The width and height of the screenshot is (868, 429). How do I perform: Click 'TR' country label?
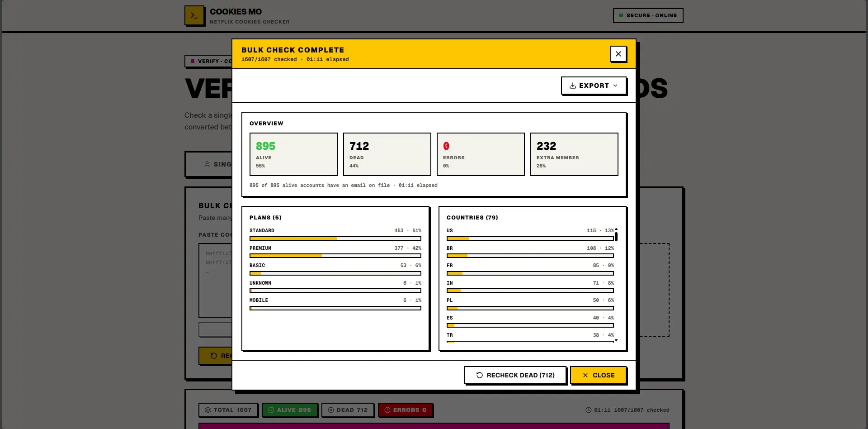(449, 335)
